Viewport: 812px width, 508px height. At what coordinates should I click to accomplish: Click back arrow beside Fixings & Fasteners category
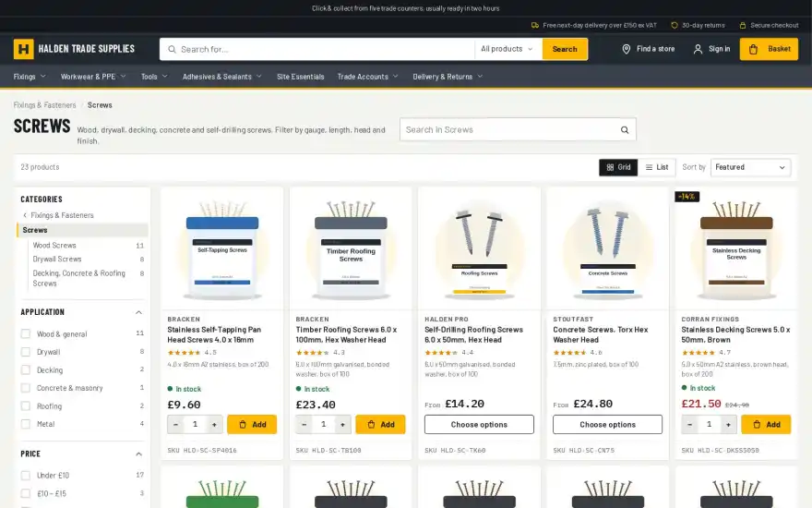[x=24, y=215]
